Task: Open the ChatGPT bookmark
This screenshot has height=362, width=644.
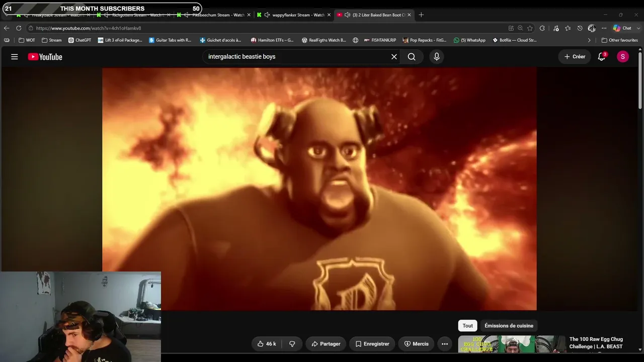Action: point(79,40)
